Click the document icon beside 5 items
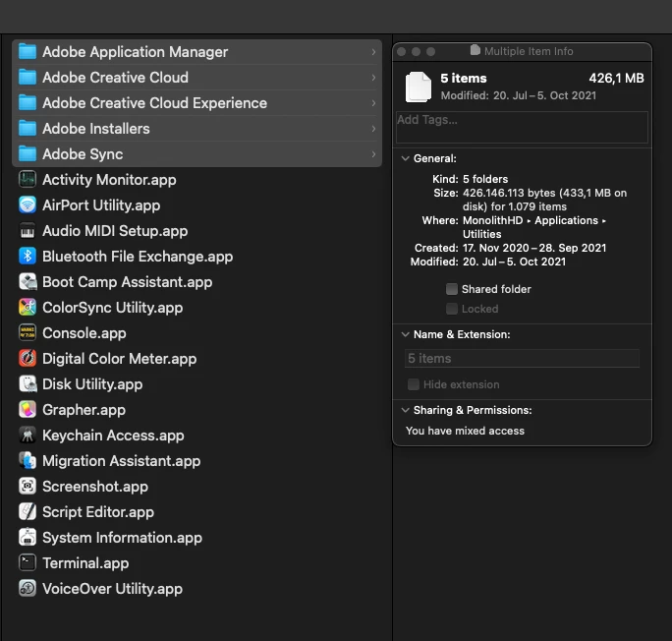Screen dimensions: 672x641 pyautogui.click(x=419, y=87)
